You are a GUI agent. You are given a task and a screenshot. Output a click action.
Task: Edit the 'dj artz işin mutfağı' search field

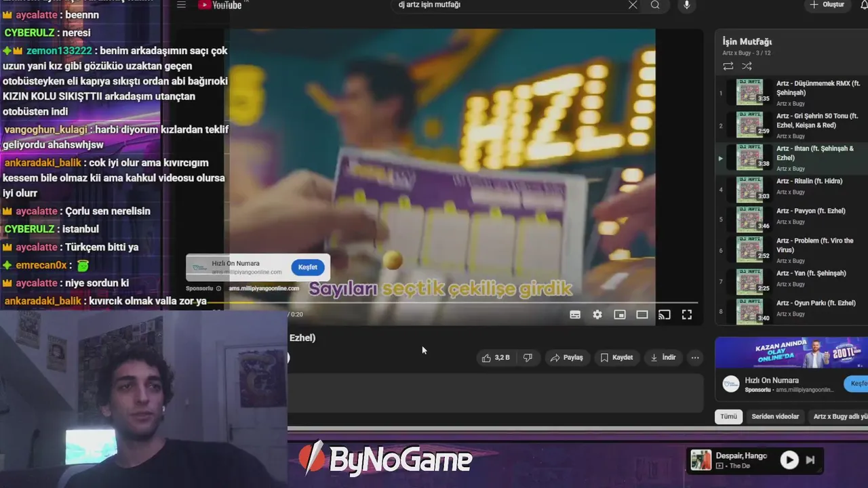click(x=509, y=5)
